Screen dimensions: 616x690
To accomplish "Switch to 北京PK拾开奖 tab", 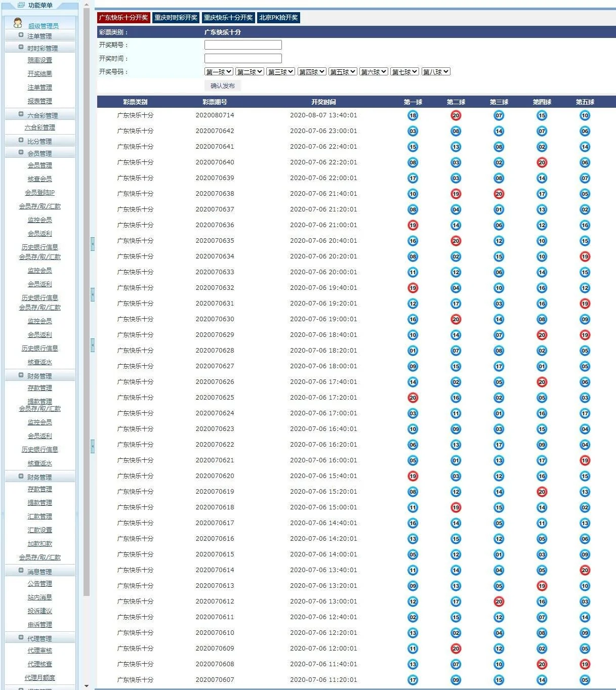I will [278, 18].
